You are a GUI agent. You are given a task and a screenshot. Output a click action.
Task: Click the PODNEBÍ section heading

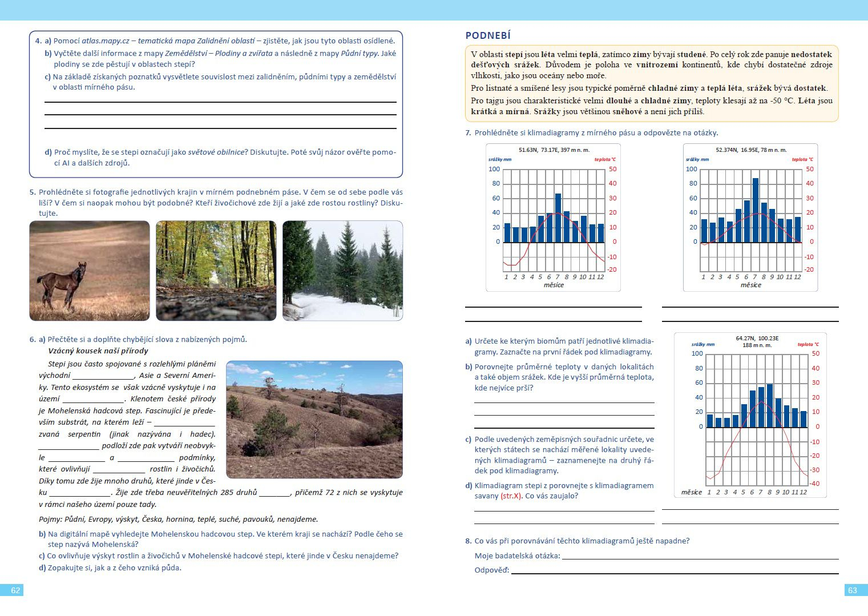488,35
